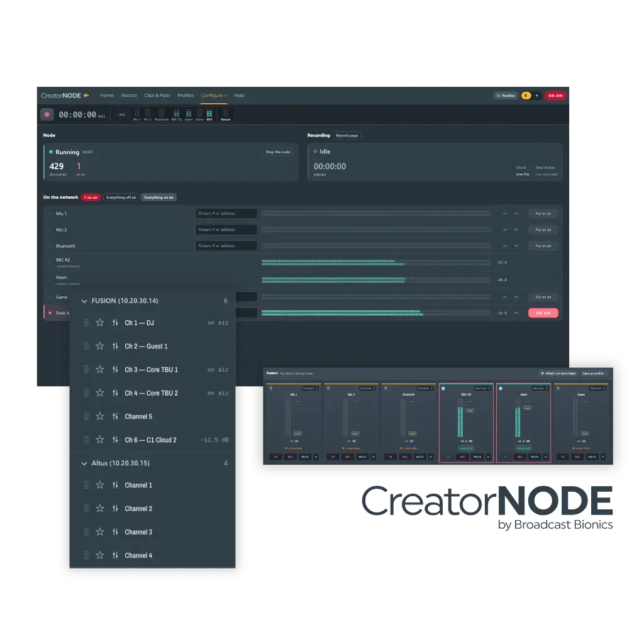The height and width of the screenshot is (644, 644).
Task: Click Everything off air button
Action: [x=121, y=197]
